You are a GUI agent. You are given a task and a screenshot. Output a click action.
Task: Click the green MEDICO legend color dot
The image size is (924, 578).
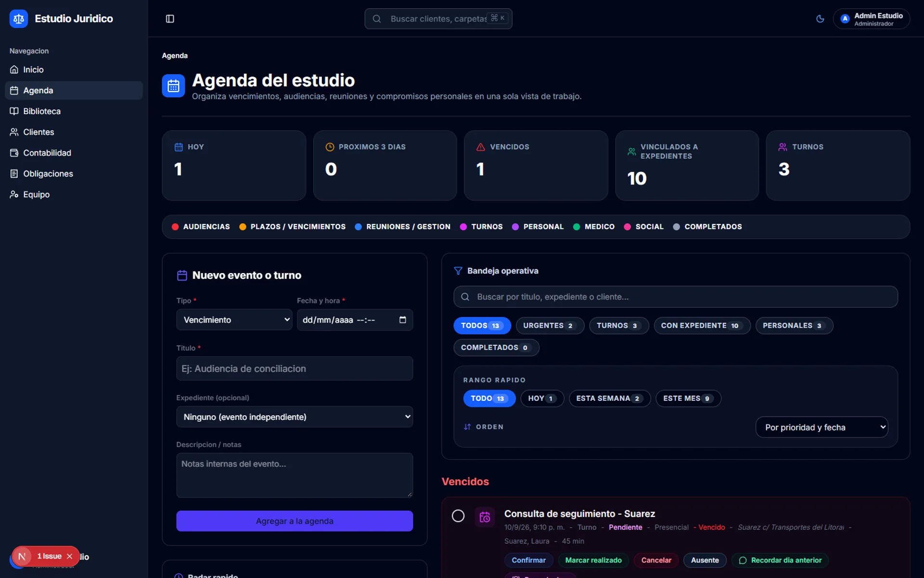[x=577, y=227]
